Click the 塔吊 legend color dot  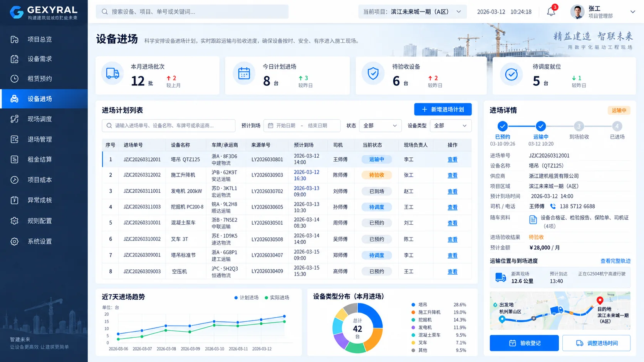coord(413,305)
